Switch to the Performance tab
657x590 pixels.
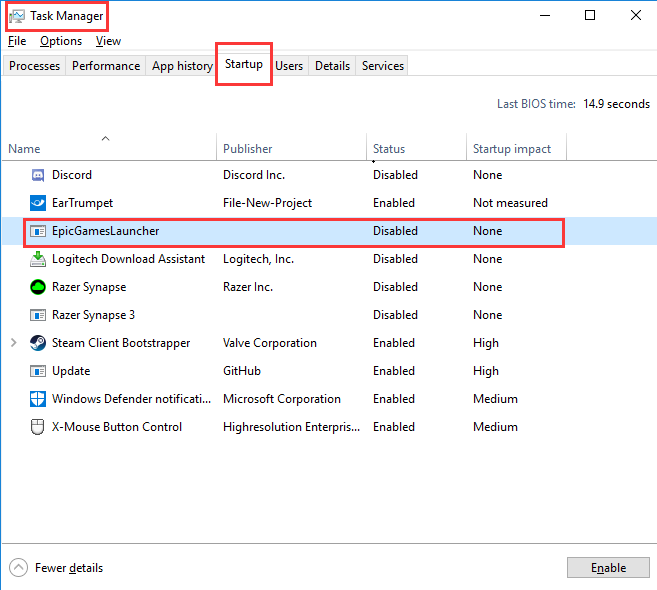(x=106, y=66)
